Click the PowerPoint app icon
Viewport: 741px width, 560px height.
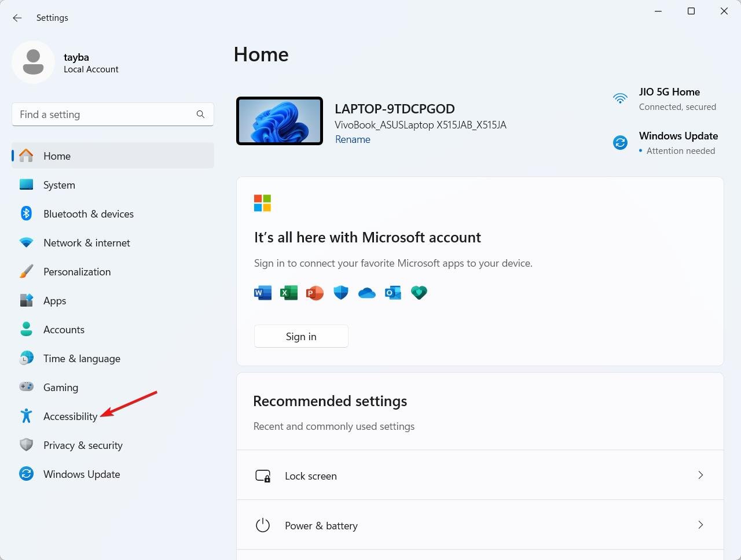coord(314,293)
